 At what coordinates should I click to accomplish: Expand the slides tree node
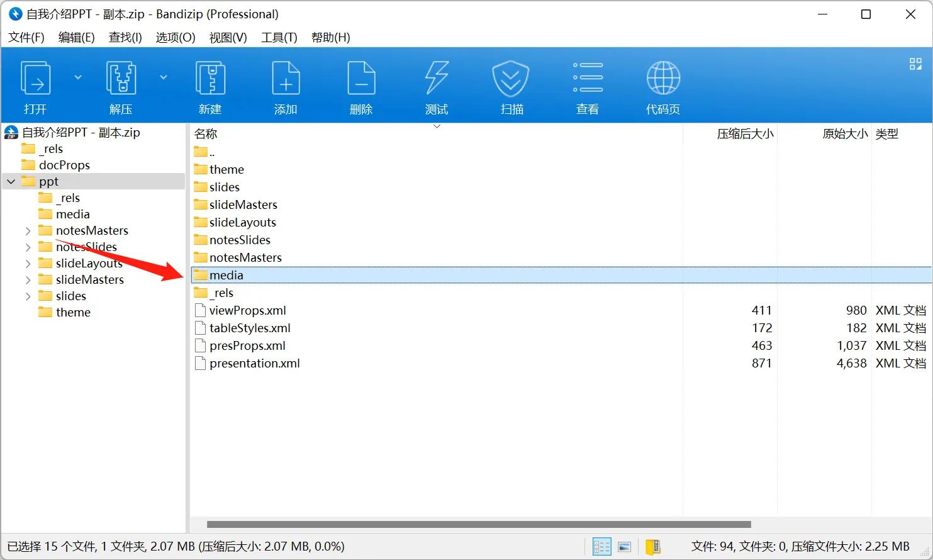tap(28, 296)
